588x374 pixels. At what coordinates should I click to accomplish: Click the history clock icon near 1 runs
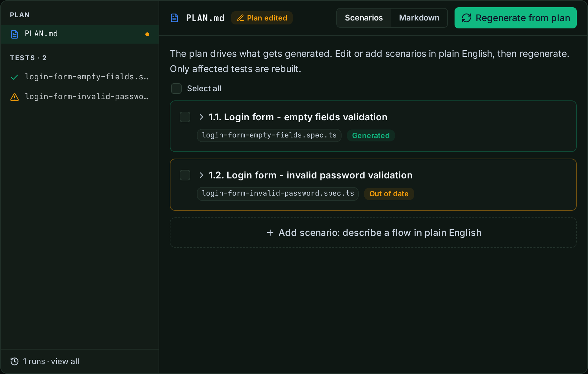pyautogui.click(x=15, y=361)
